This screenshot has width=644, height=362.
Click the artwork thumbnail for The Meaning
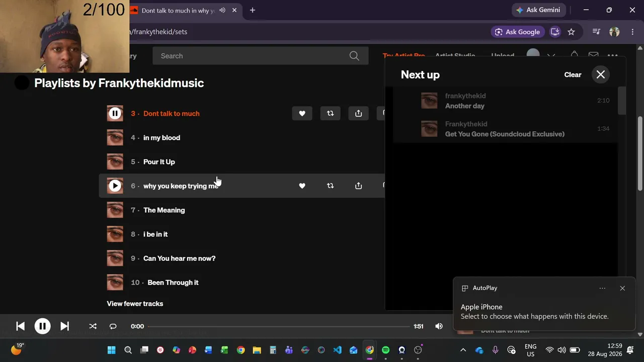point(115,210)
